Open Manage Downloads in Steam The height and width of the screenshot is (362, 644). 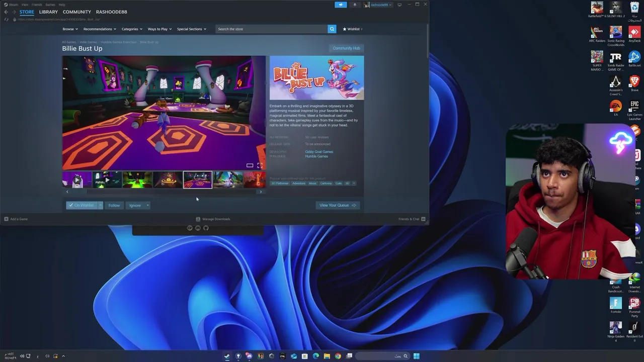pyautogui.click(x=213, y=219)
